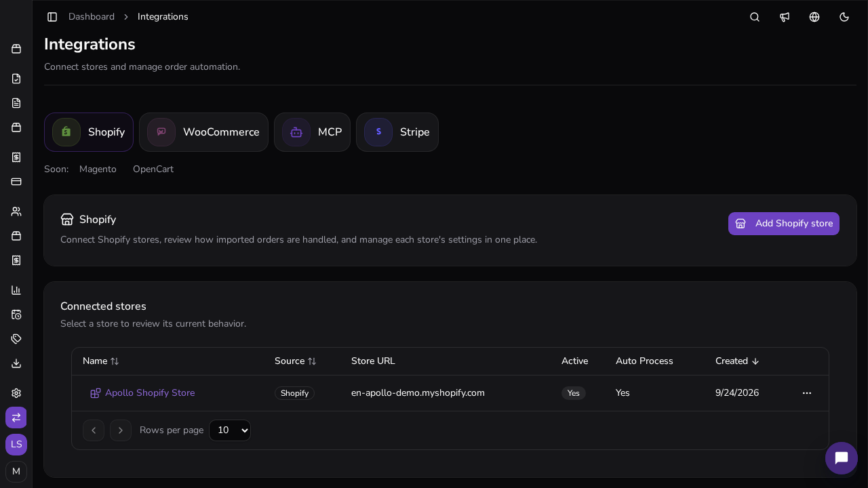The width and height of the screenshot is (868, 488).
Task: Open the download icon in sidebar
Action: [x=16, y=363]
